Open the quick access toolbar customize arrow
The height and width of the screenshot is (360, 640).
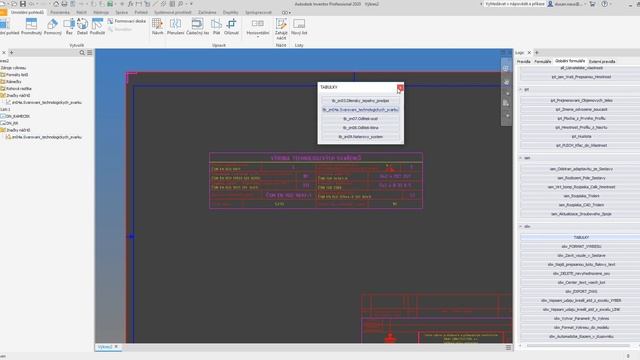click(191, 4)
